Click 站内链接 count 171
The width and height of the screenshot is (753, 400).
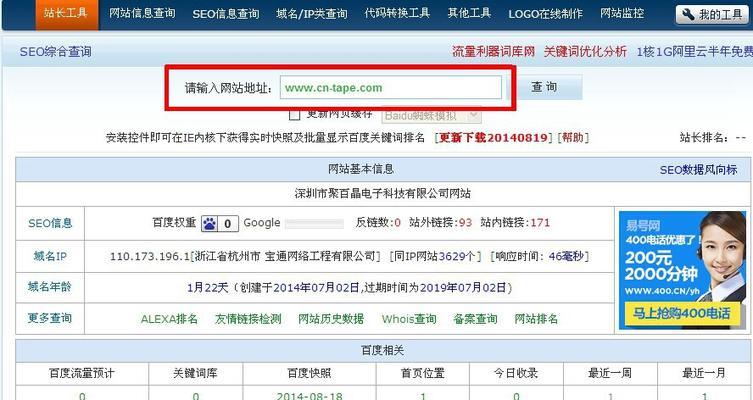coord(540,223)
